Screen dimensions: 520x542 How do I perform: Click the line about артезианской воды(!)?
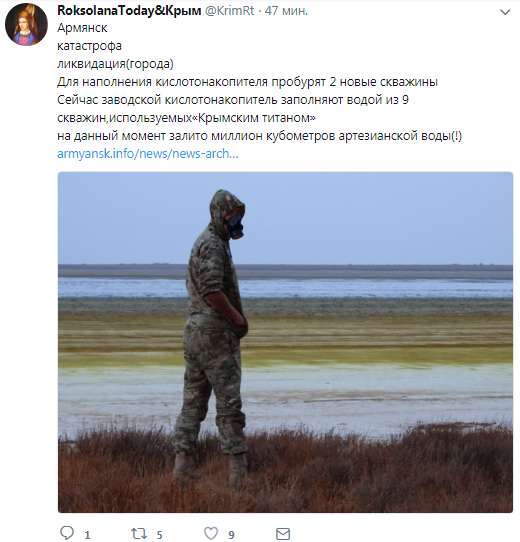pos(259,136)
